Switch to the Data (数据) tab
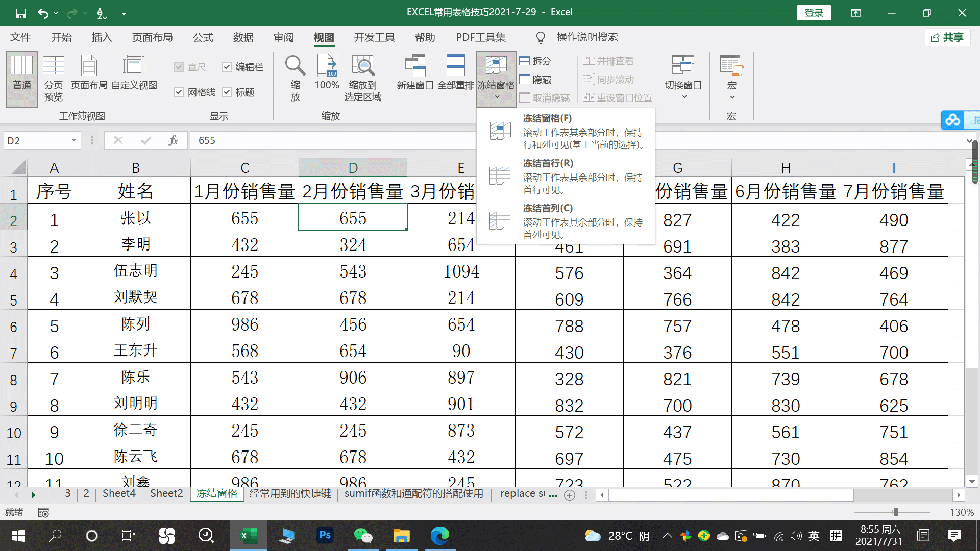This screenshot has width=980, height=551. coord(243,37)
